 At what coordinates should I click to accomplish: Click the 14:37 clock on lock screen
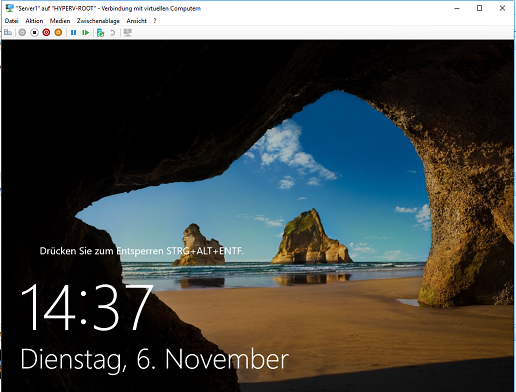87,307
